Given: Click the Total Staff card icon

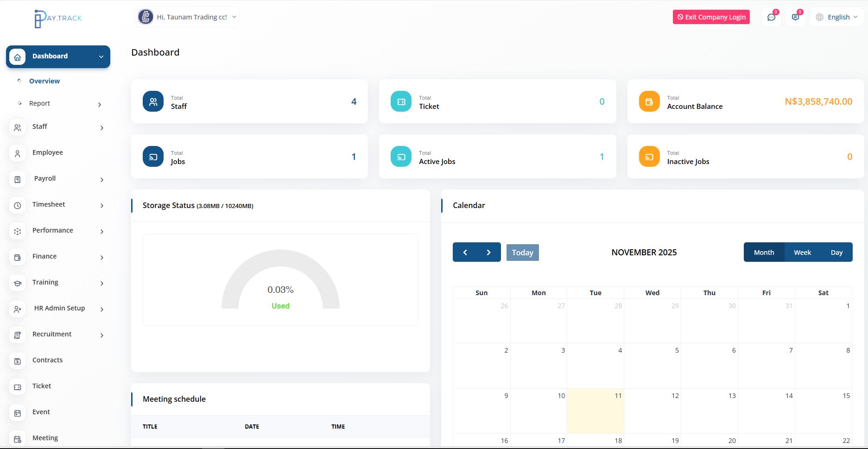Looking at the screenshot, I should tap(153, 101).
